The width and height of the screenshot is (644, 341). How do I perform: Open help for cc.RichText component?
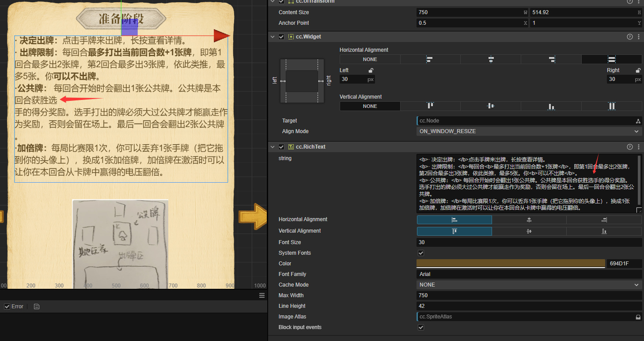click(x=630, y=147)
